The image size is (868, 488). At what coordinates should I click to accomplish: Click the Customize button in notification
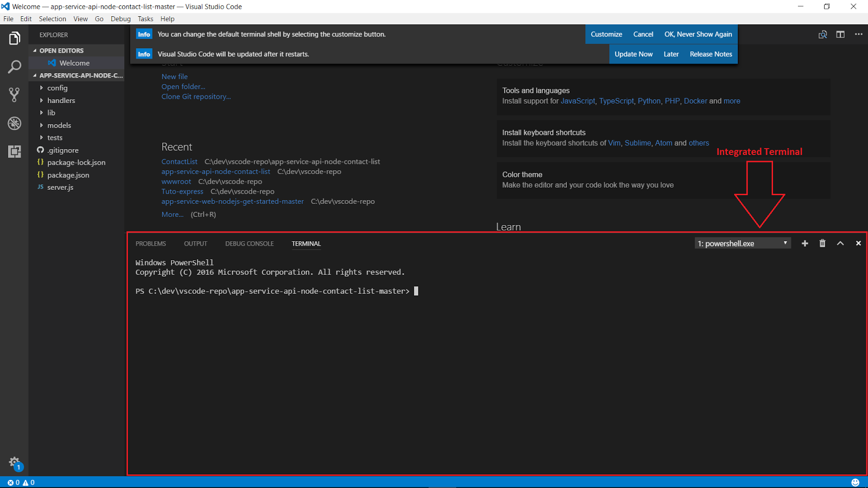(607, 34)
